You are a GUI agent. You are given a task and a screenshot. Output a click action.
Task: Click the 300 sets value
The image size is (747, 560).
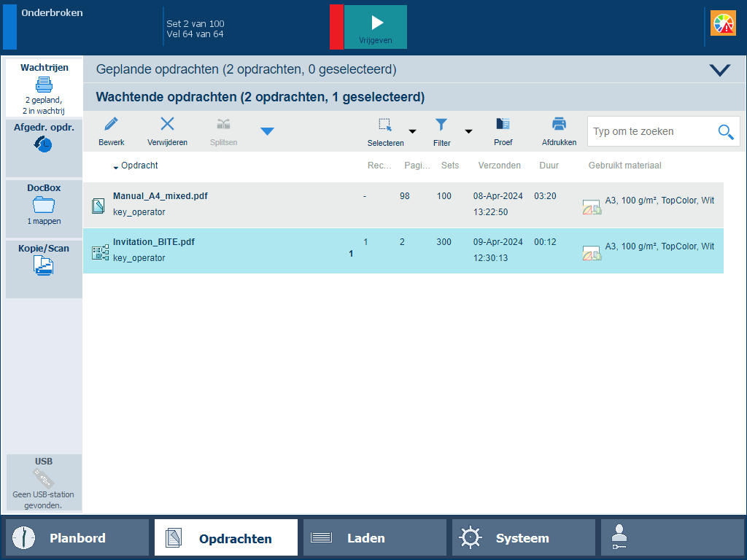click(x=444, y=242)
